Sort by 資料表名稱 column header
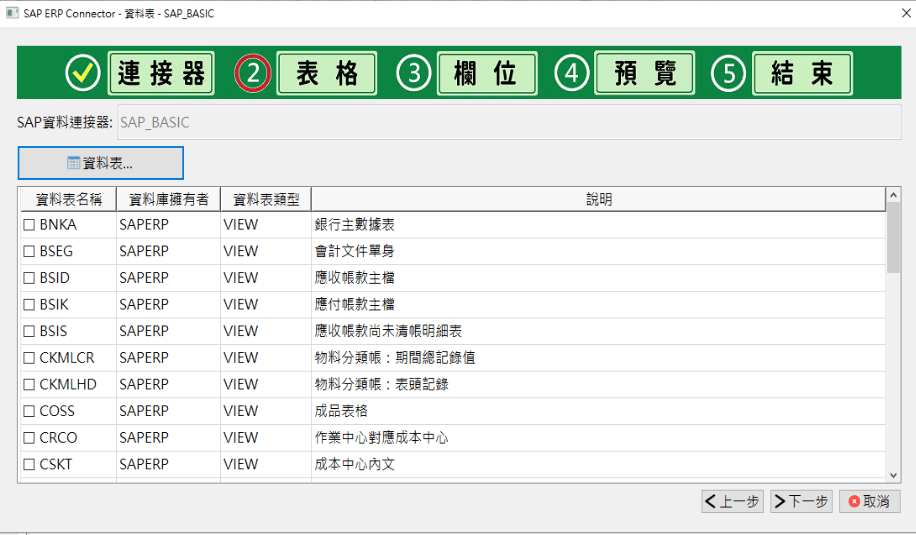The image size is (916, 535). 68,200
